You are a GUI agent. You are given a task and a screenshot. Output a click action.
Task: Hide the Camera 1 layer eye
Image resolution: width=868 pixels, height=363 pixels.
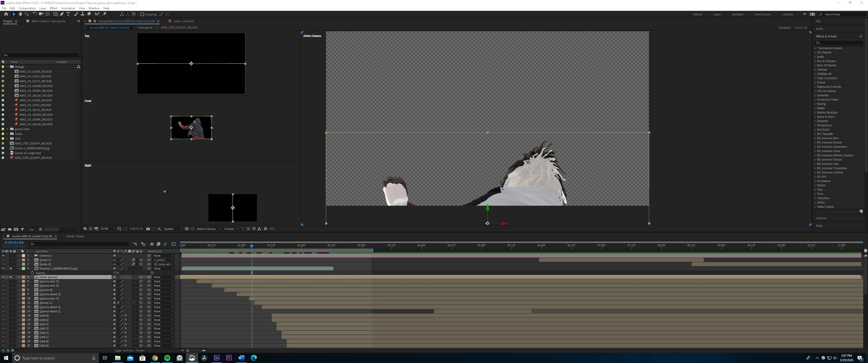pos(3,256)
